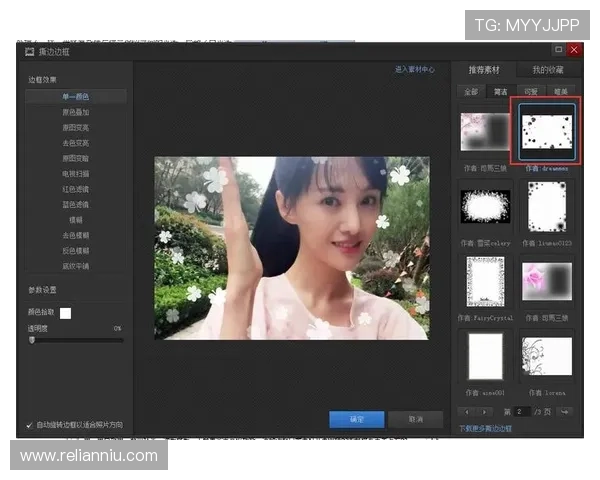Select 单一颜色 border effect

pyautogui.click(x=76, y=96)
